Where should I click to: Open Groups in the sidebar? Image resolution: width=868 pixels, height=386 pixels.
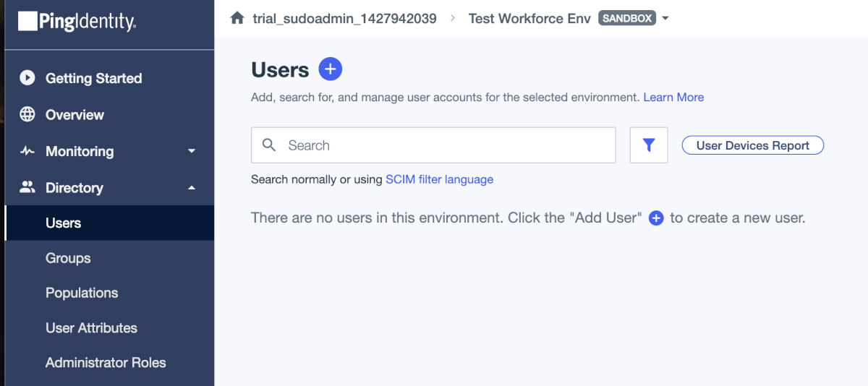pyautogui.click(x=68, y=258)
